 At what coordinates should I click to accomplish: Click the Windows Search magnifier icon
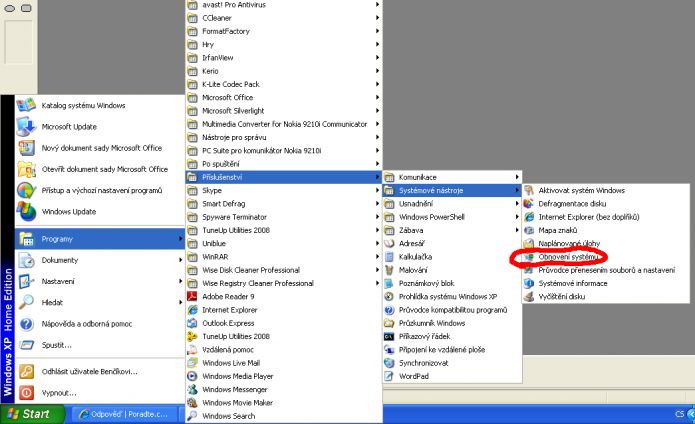192,416
